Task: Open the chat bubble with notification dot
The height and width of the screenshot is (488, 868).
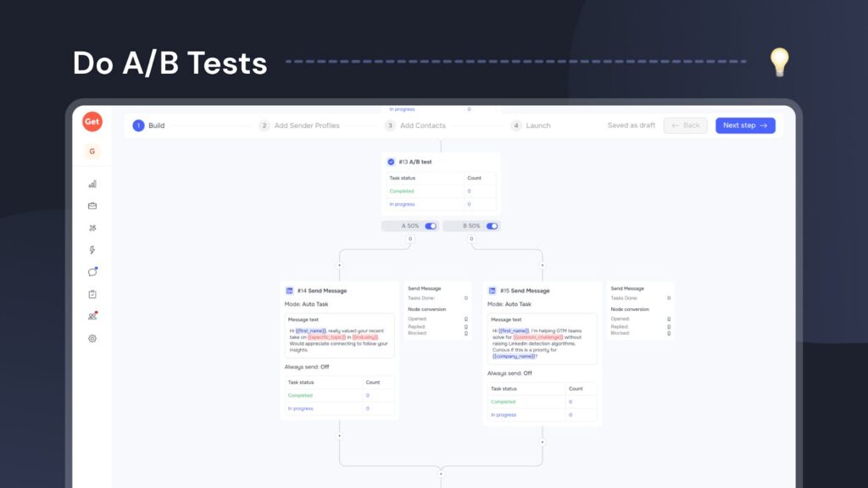Action: coord(92,271)
